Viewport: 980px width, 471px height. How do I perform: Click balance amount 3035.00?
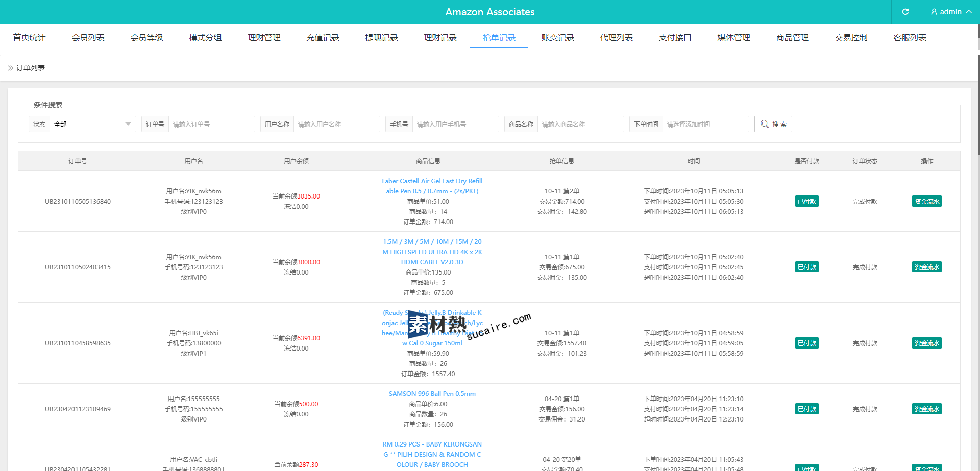tap(309, 196)
